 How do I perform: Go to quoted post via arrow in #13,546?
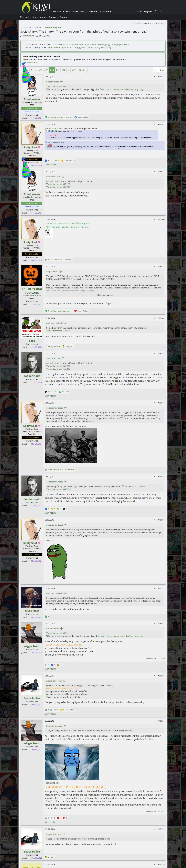click(65, 323)
